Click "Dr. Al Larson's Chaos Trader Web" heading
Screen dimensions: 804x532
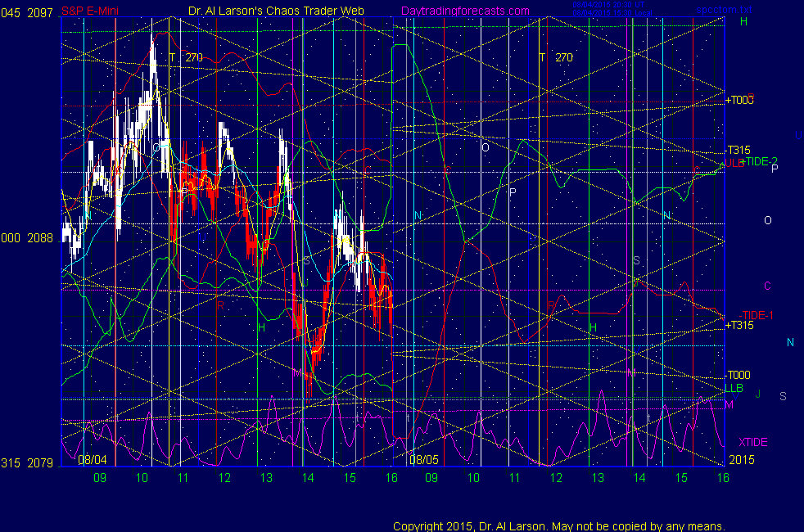click(x=276, y=11)
